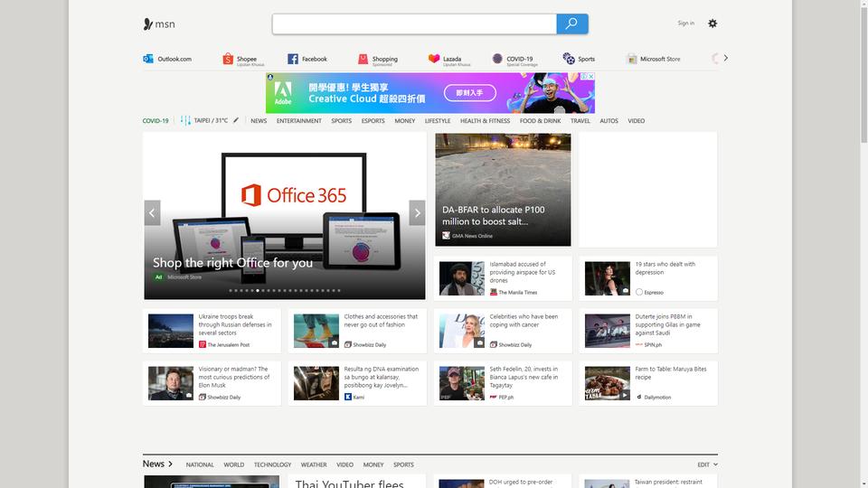Click the Kami source icon

(x=347, y=397)
